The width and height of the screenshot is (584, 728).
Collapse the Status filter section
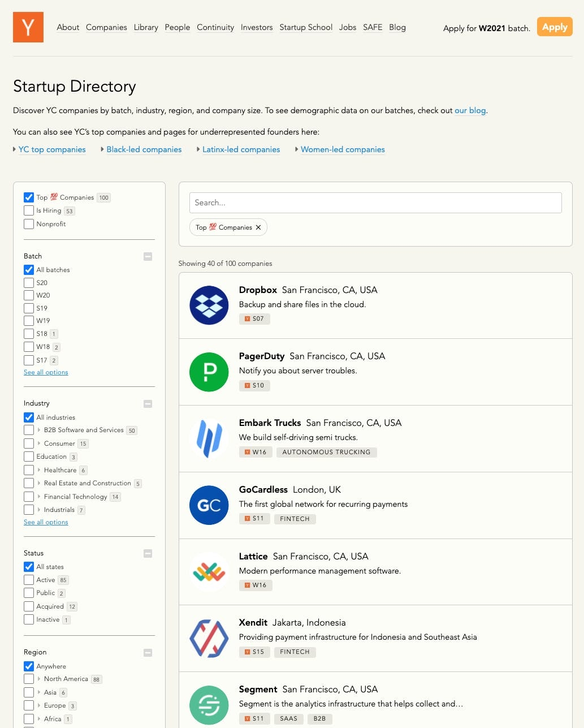[148, 554]
